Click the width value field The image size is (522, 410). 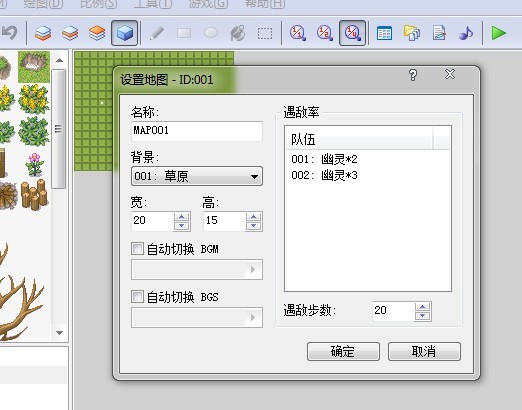coord(153,221)
